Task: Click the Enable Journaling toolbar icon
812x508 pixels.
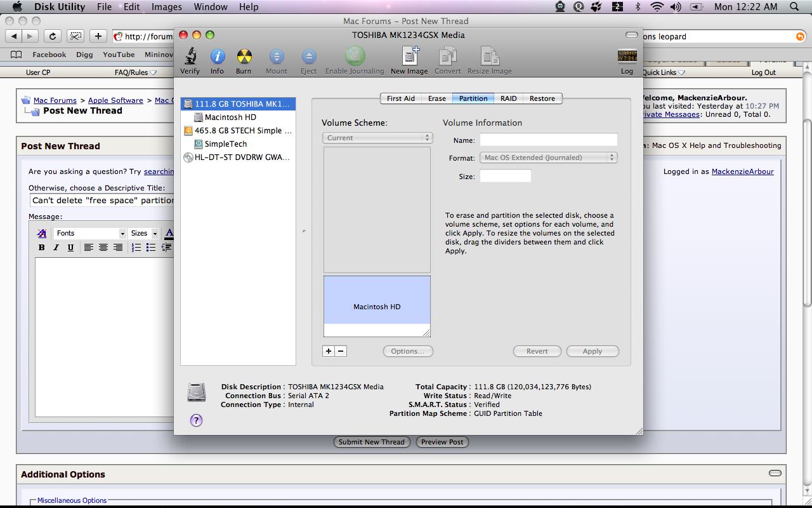Action: (355, 56)
